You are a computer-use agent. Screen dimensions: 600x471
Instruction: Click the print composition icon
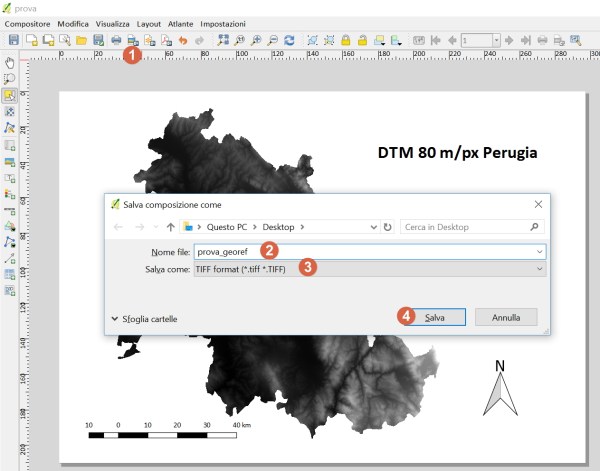tap(116, 40)
